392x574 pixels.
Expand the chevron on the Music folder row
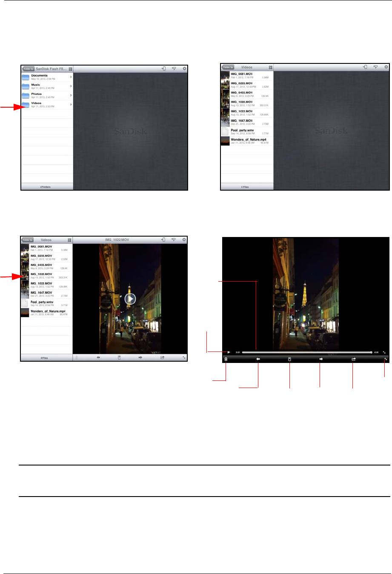click(71, 86)
